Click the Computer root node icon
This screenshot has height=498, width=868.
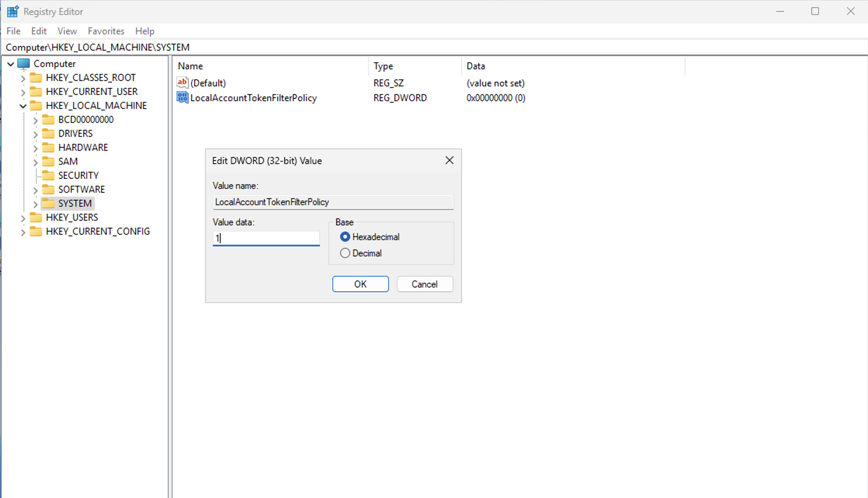pos(24,64)
